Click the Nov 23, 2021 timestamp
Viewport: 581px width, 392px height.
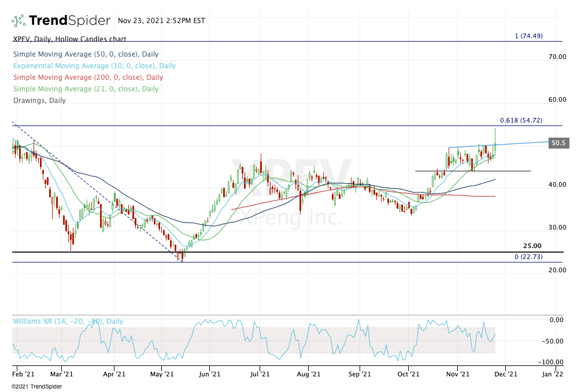pos(161,20)
